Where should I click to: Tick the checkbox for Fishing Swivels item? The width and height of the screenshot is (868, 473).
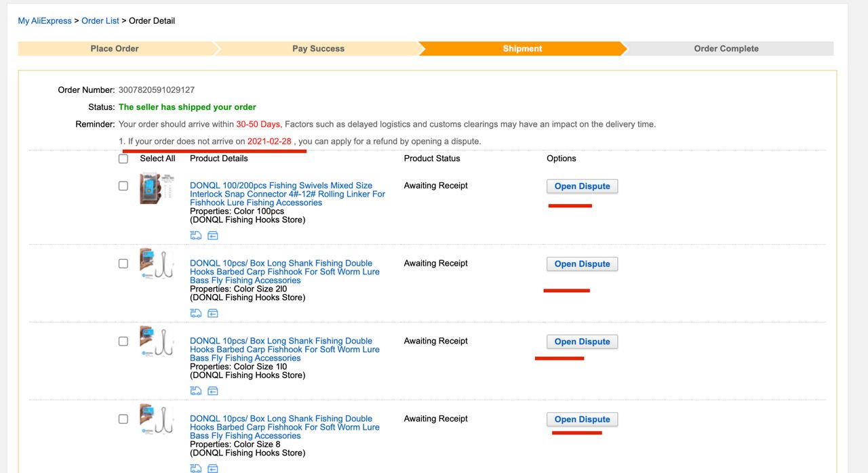coord(123,186)
